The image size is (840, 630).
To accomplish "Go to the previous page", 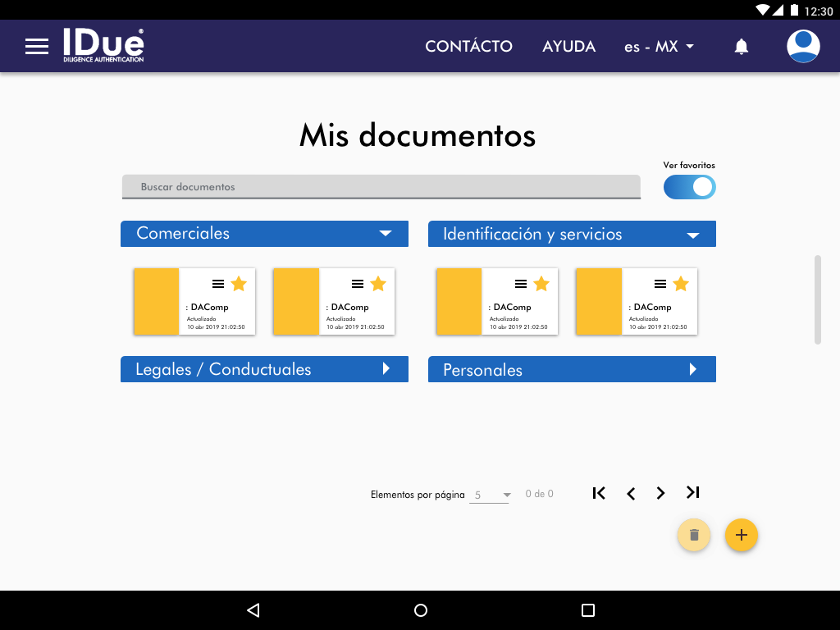I will pos(631,493).
